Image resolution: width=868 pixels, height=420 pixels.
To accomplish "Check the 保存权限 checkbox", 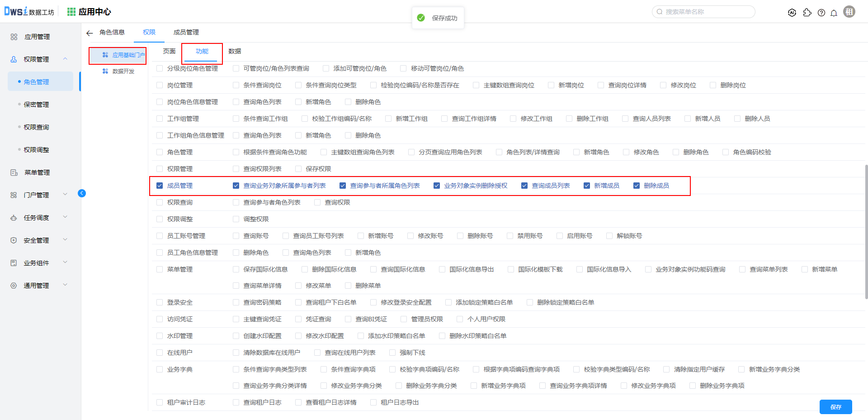I will click(298, 169).
